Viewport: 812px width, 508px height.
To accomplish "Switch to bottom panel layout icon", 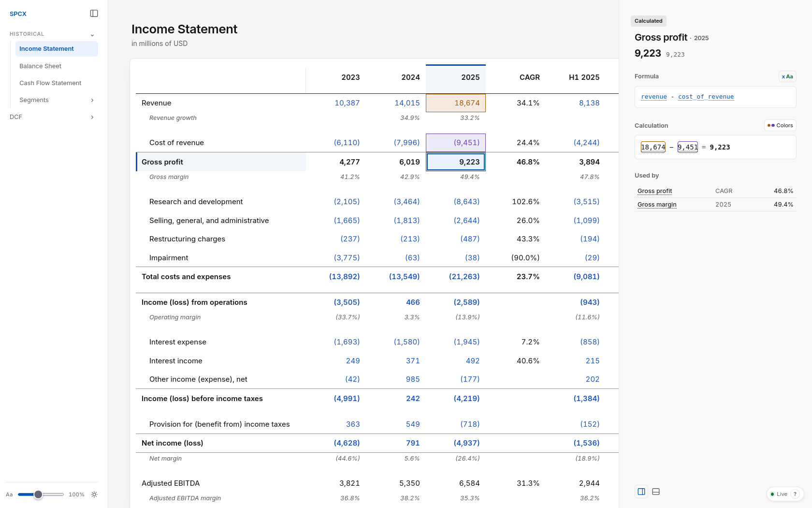I will pos(656,492).
